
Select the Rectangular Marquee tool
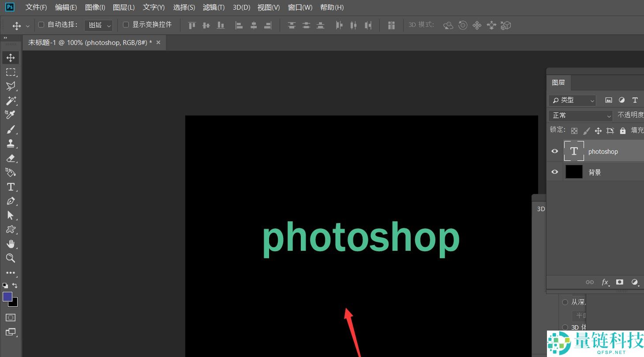tap(11, 72)
